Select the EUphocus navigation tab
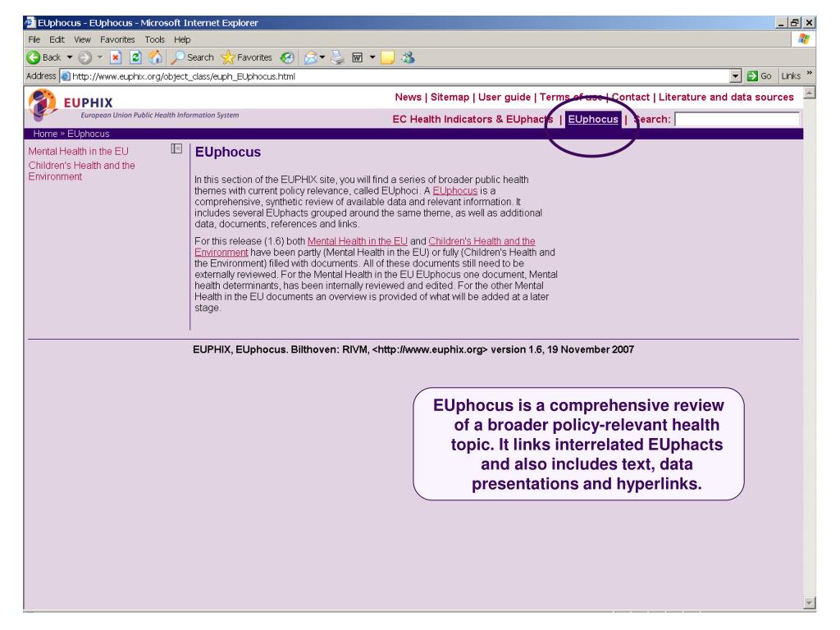The height and width of the screenshot is (630, 840). point(593,119)
